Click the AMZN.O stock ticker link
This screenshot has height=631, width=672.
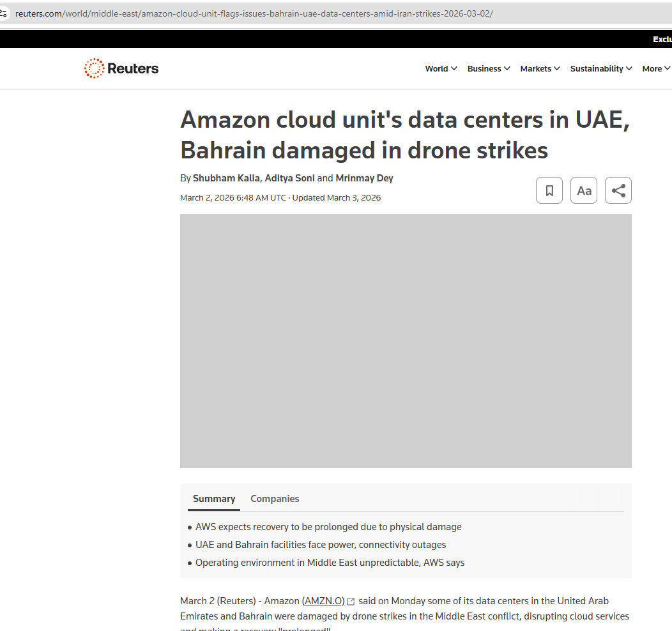[323, 601]
